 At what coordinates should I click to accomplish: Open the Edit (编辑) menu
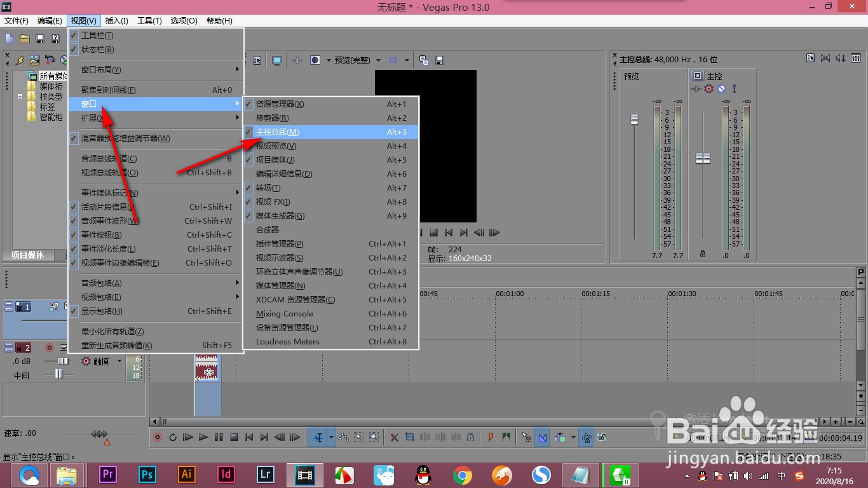(x=50, y=21)
